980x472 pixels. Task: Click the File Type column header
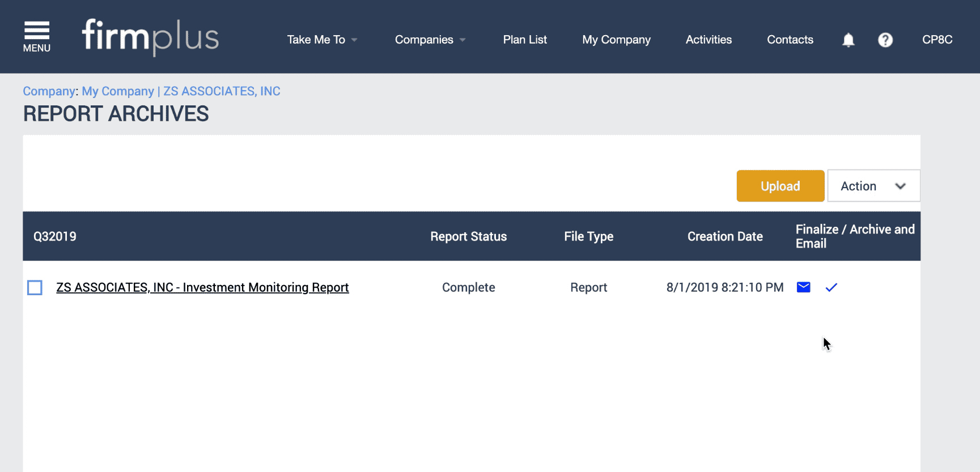[x=588, y=236]
